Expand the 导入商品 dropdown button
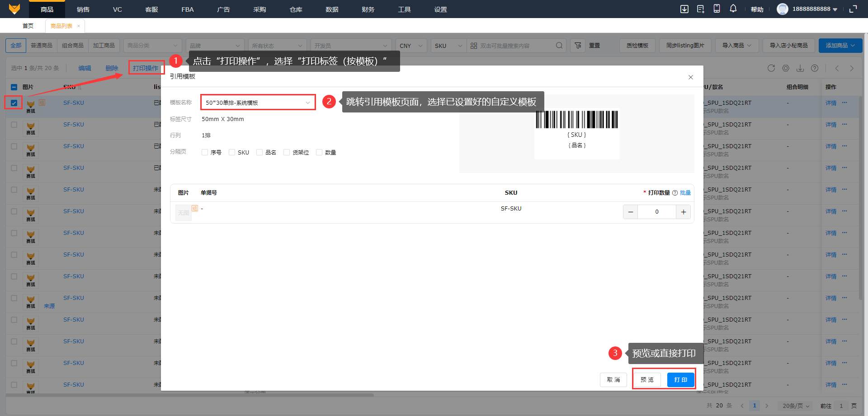 (737, 46)
